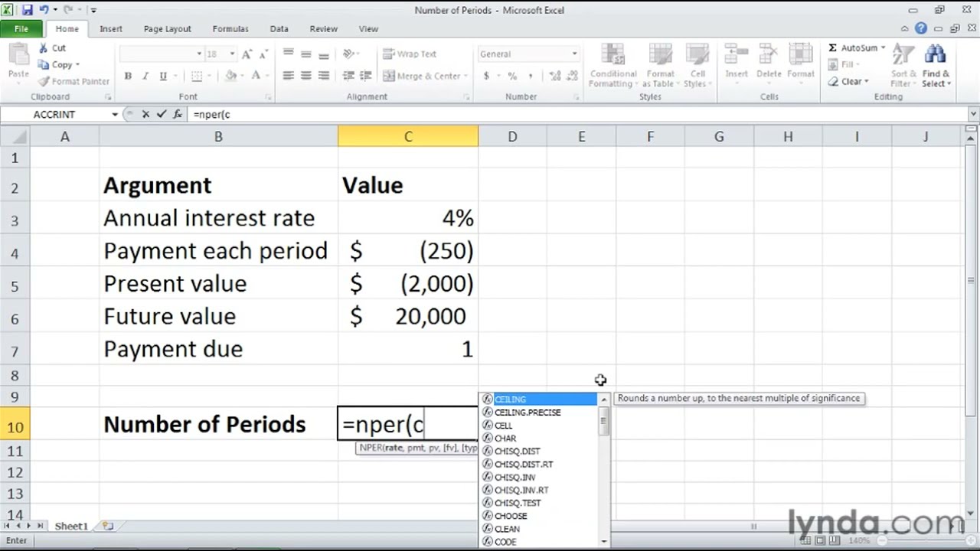Open the Clear eraser dropdown

pyautogui.click(x=848, y=81)
